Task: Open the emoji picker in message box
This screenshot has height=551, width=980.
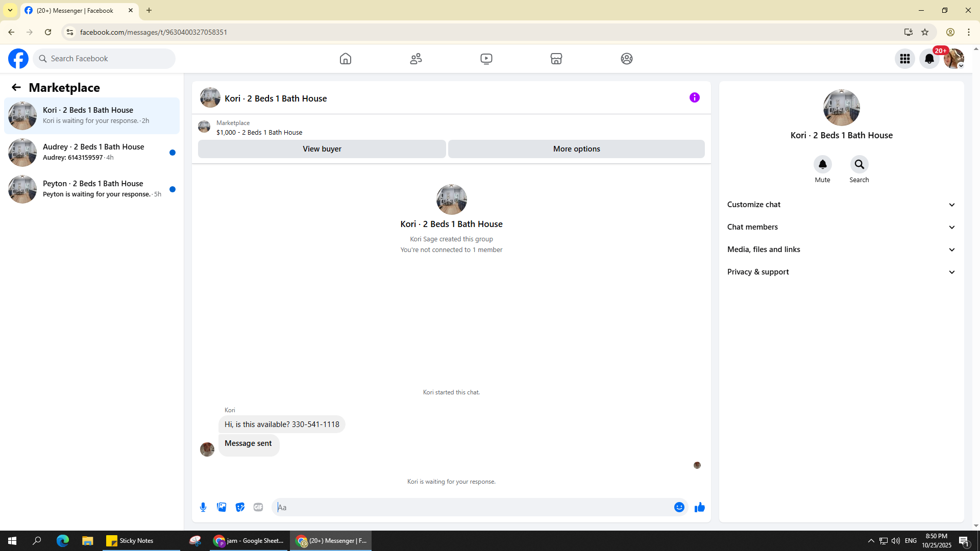Action: click(679, 507)
